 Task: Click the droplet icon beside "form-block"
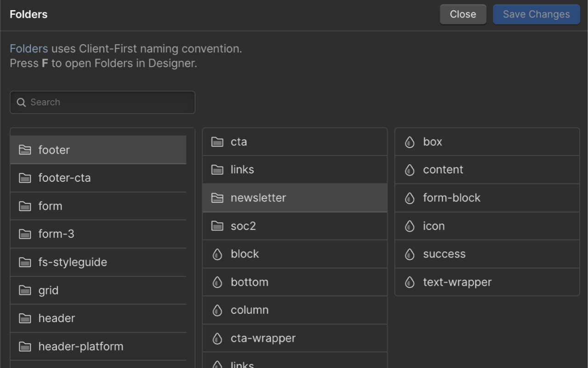coord(409,198)
